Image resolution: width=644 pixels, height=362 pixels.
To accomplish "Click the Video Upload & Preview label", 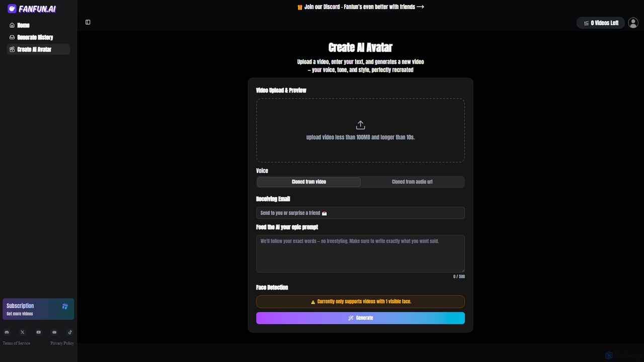I will (281, 90).
